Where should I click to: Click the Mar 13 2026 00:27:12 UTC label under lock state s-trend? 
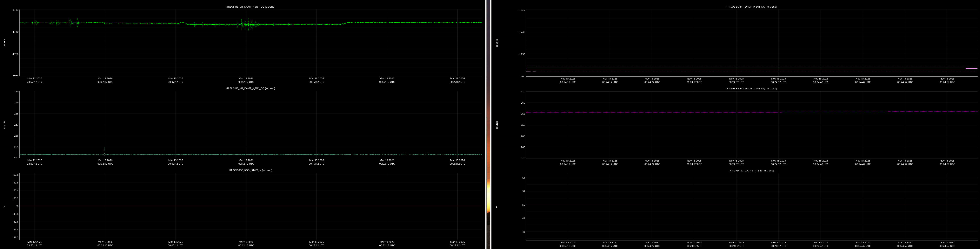[x=457, y=244]
